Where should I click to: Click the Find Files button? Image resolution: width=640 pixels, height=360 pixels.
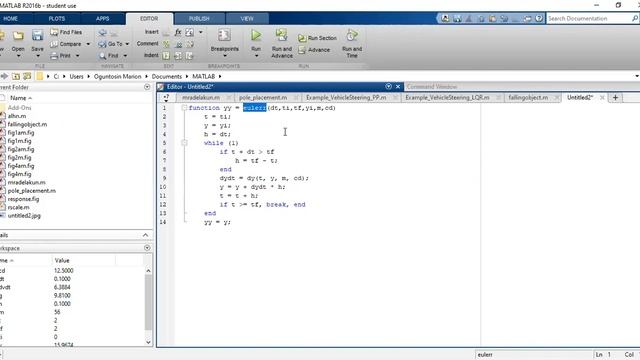pyautogui.click(x=66, y=32)
